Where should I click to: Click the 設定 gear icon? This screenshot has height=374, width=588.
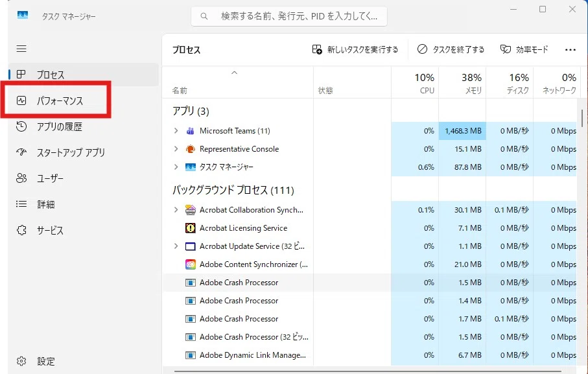pyautogui.click(x=21, y=361)
